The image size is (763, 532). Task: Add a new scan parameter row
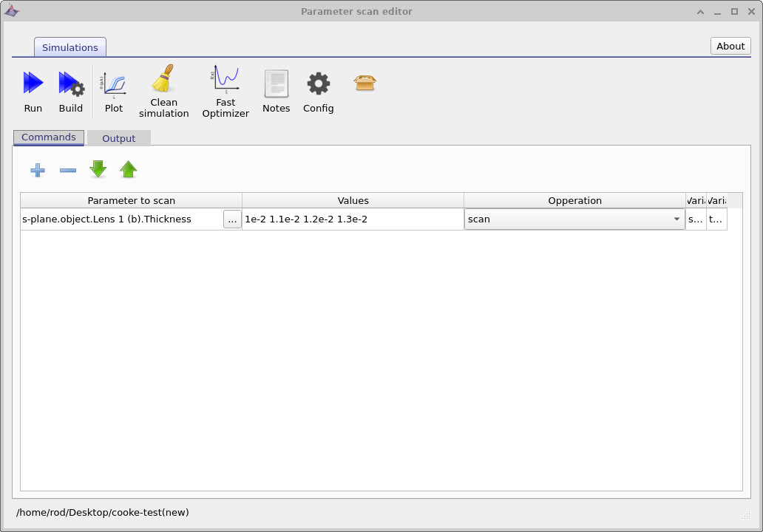(x=37, y=170)
